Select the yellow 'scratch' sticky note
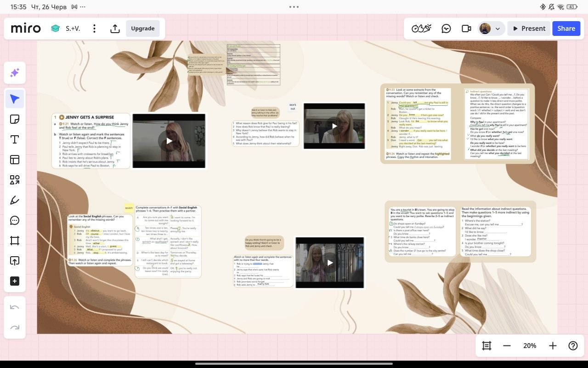Image resolution: width=588 pixels, height=368 pixels. pyautogui.click(x=129, y=208)
